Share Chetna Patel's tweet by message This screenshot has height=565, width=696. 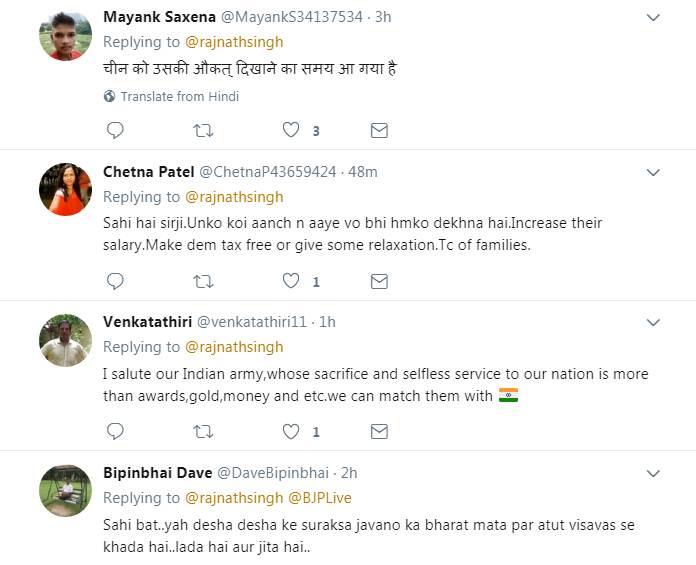click(379, 282)
